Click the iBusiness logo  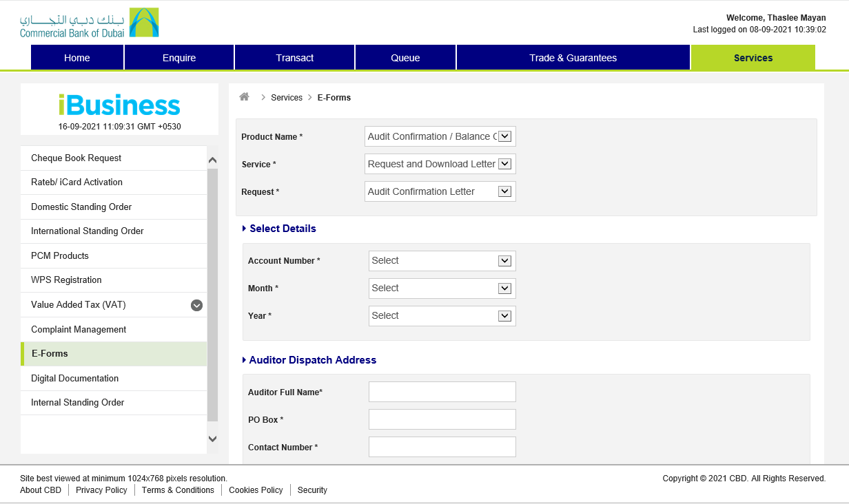point(119,105)
